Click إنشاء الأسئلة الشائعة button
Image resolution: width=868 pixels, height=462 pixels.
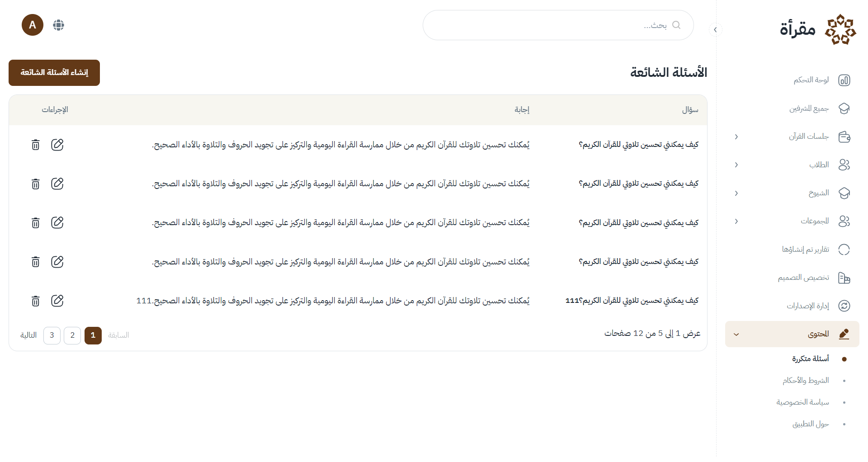54,73
